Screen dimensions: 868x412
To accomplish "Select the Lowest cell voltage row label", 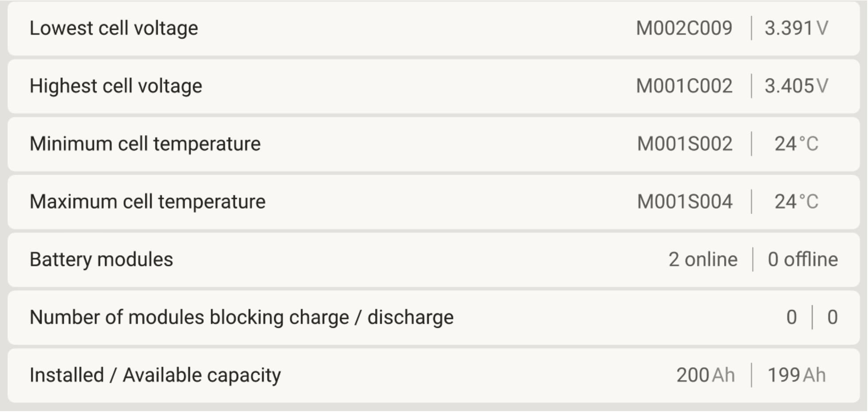I will [x=114, y=28].
